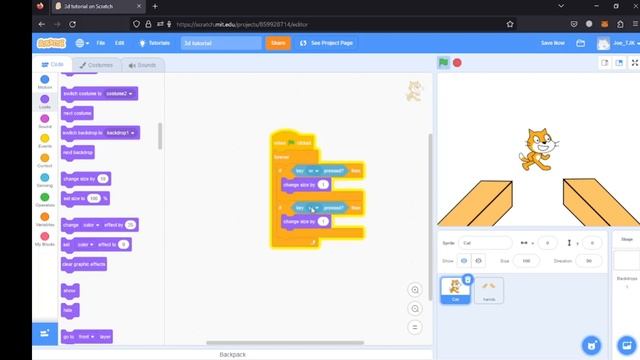Screen dimensions: 640x360
Task: Click the sprite Size field
Action: (526, 260)
